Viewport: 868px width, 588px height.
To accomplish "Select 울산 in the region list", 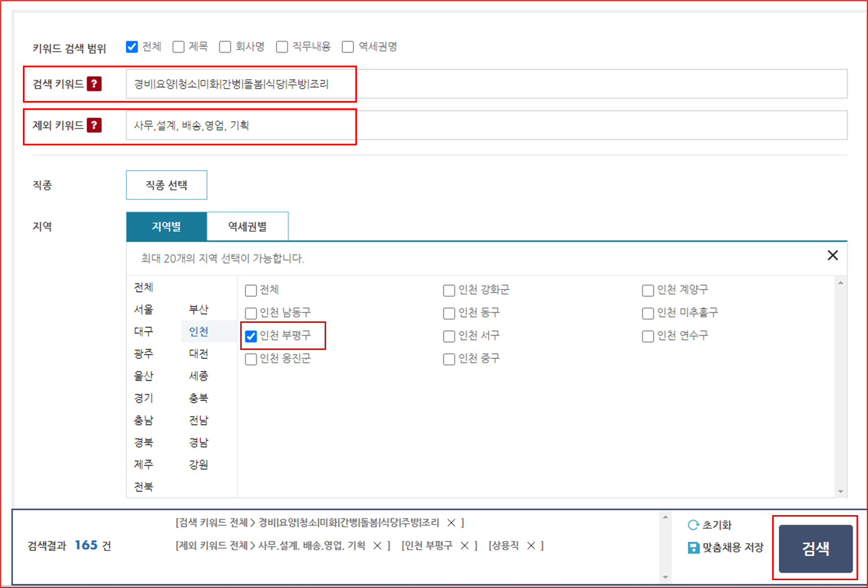I will [144, 376].
